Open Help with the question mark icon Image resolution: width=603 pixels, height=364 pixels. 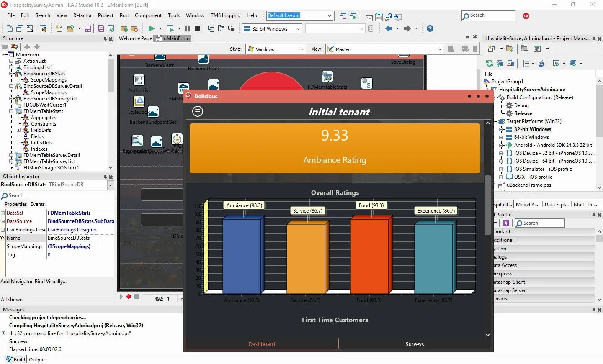430,28
